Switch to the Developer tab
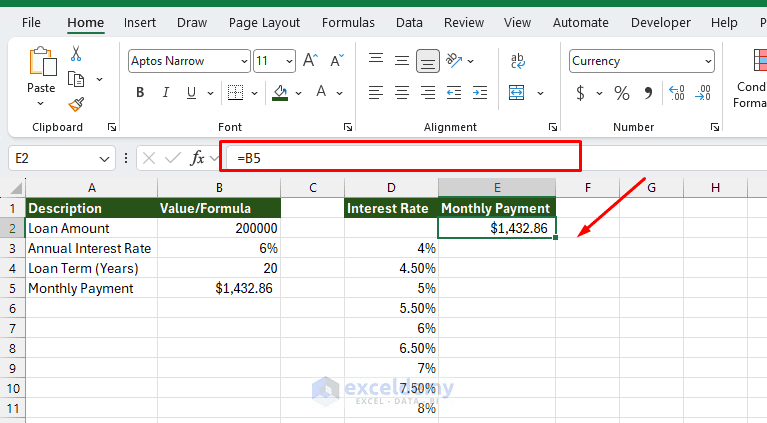Screen dimensions: 767x423 click(x=661, y=22)
